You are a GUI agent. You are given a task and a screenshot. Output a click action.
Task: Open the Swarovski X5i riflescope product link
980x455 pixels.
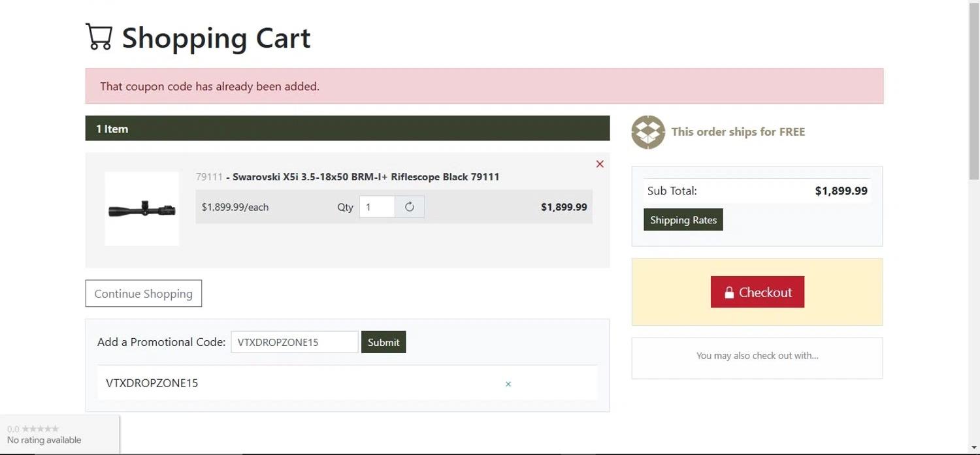(x=366, y=177)
